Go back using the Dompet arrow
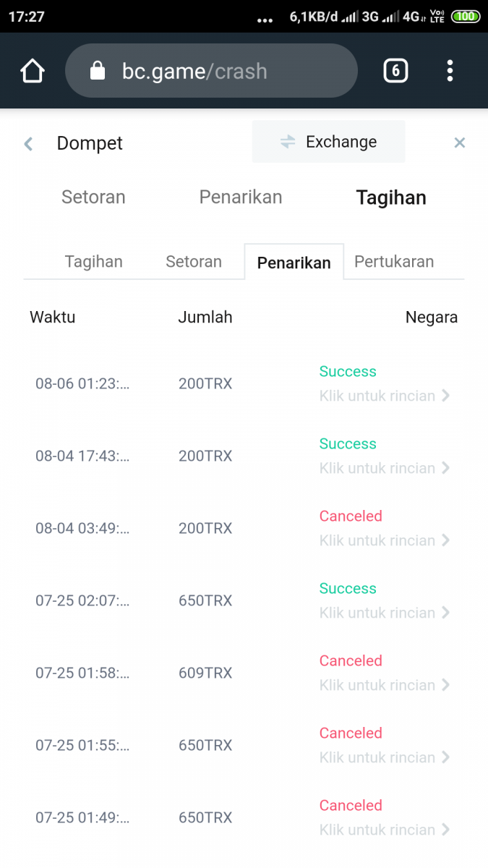The height and width of the screenshot is (868, 488). coord(29,143)
